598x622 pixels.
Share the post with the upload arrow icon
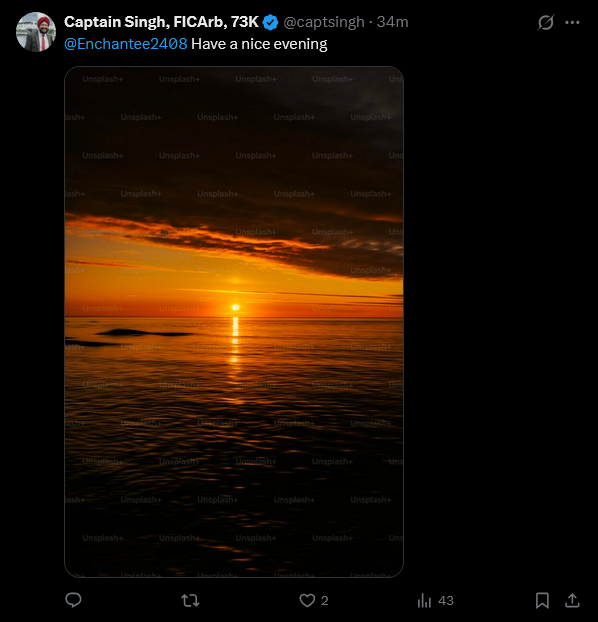click(x=572, y=601)
